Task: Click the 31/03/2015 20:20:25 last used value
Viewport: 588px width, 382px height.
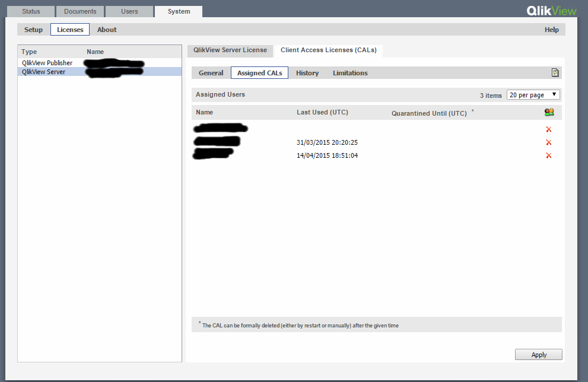Action: click(x=327, y=142)
